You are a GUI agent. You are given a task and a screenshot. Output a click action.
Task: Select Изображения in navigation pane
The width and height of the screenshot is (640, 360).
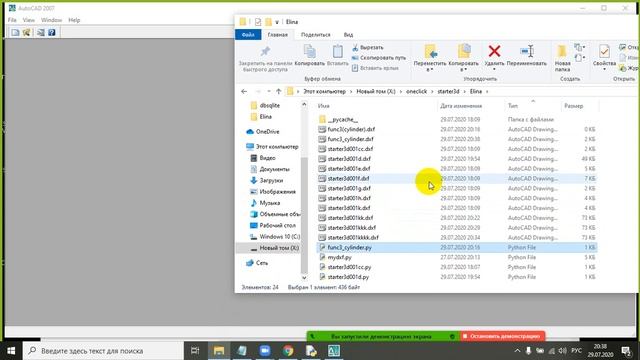click(277, 192)
